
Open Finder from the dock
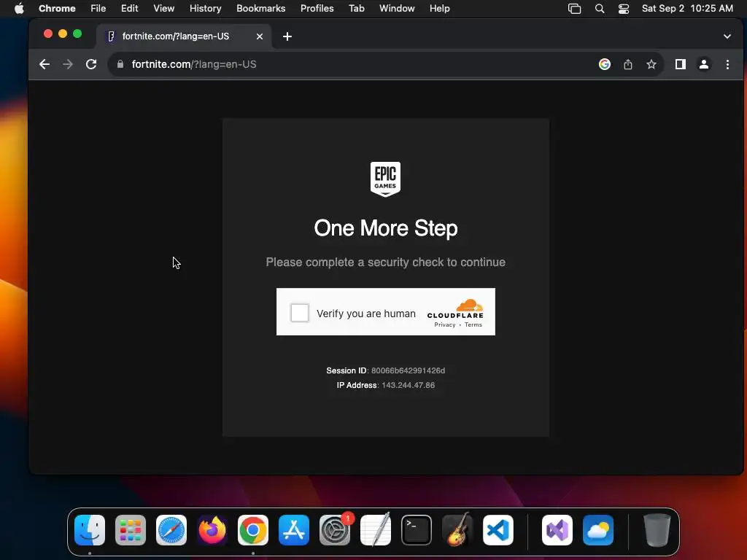pos(90,530)
